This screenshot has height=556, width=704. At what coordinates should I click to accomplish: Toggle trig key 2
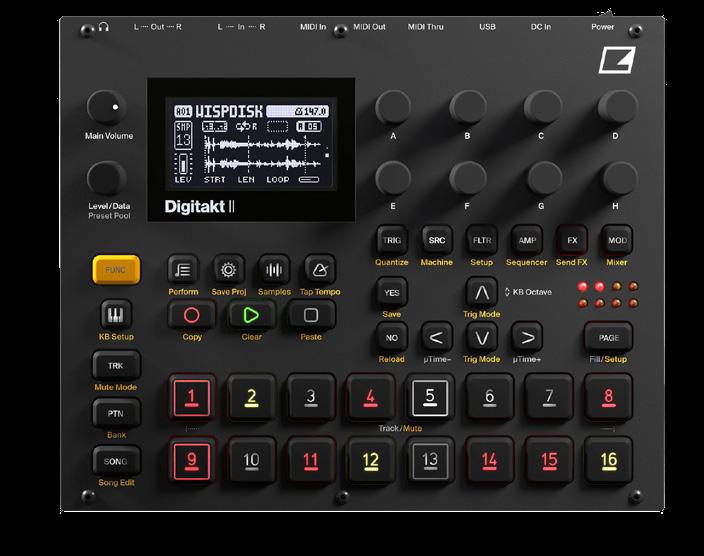[x=251, y=397]
